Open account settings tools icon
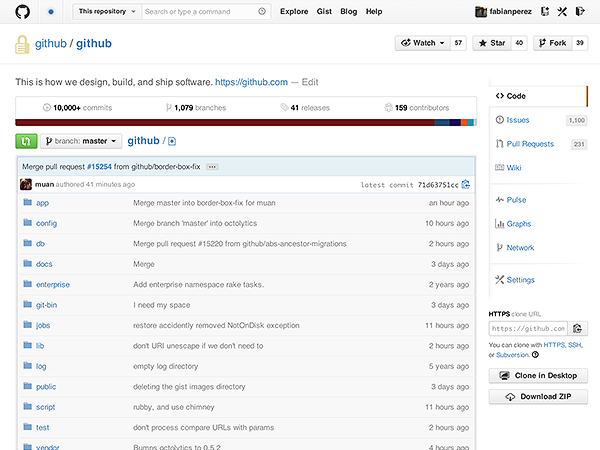600x450 pixels. (x=562, y=11)
